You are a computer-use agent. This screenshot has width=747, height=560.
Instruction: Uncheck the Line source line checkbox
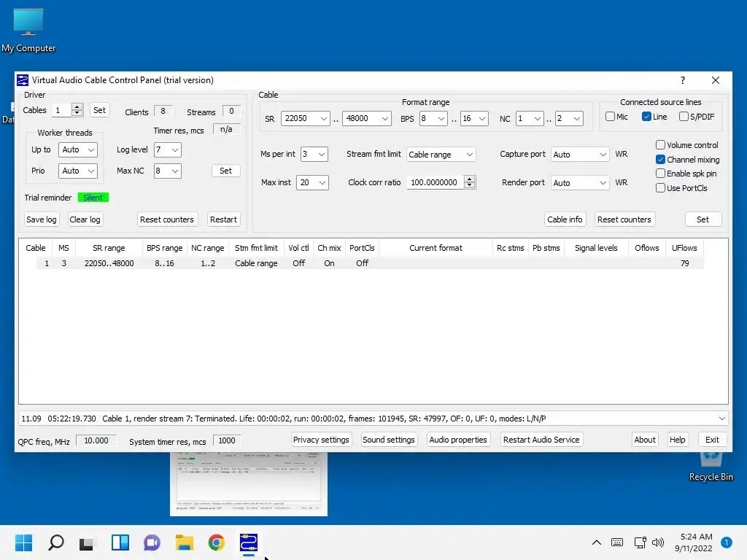[646, 116]
